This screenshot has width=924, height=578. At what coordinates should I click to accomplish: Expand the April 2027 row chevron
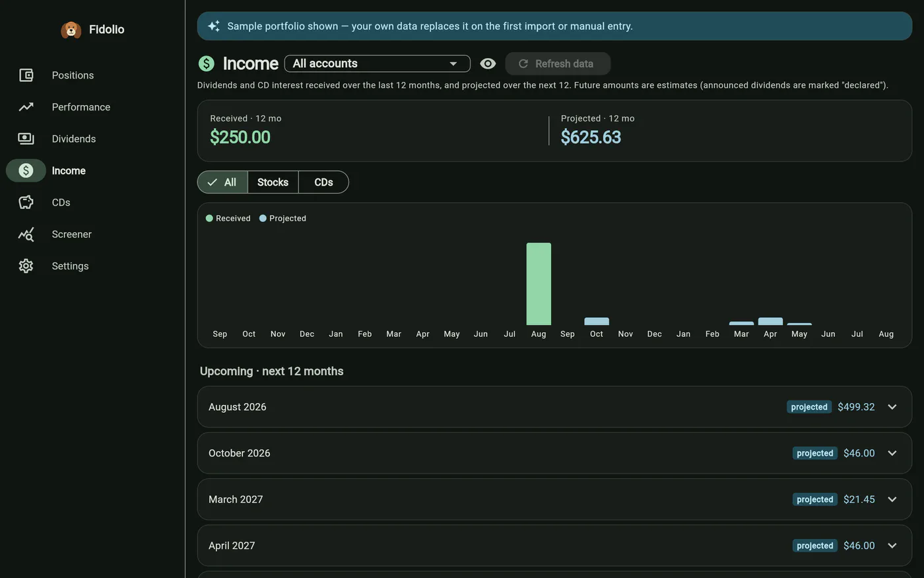(x=892, y=546)
